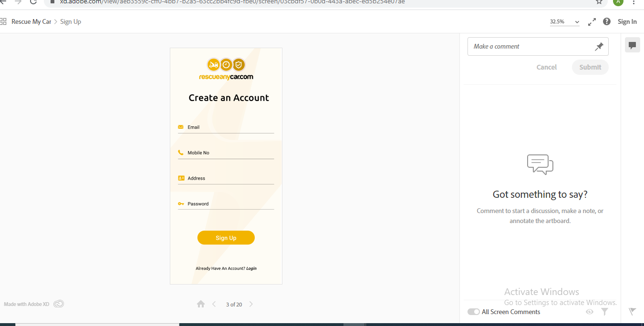Open the artboard grid view icon
644x326 pixels.
coord(3,21)
